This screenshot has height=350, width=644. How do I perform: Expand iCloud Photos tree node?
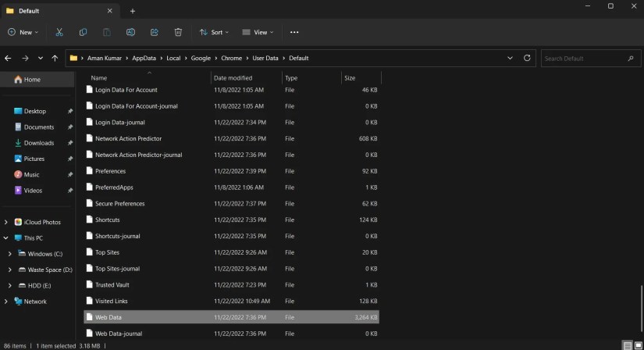point(5,222)
